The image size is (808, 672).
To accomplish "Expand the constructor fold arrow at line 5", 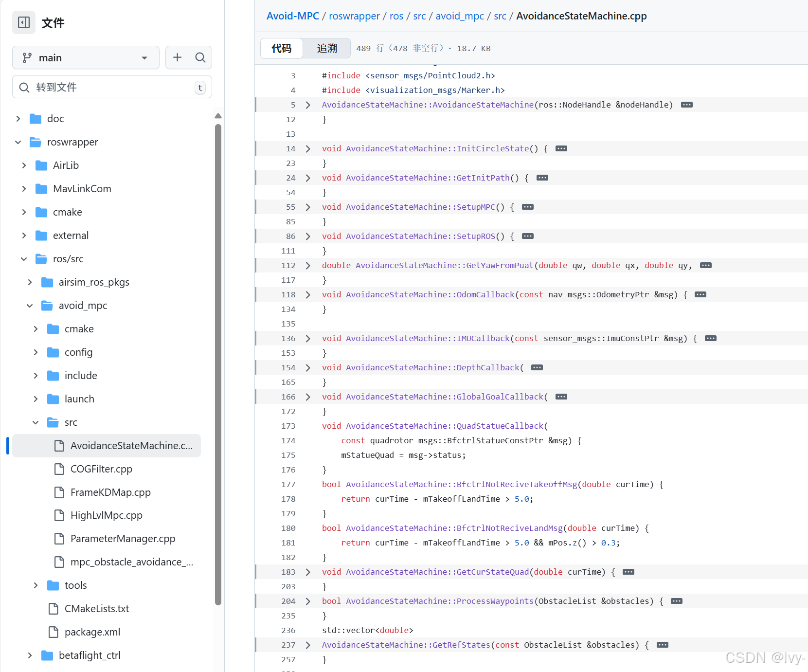I will point(308,105).
